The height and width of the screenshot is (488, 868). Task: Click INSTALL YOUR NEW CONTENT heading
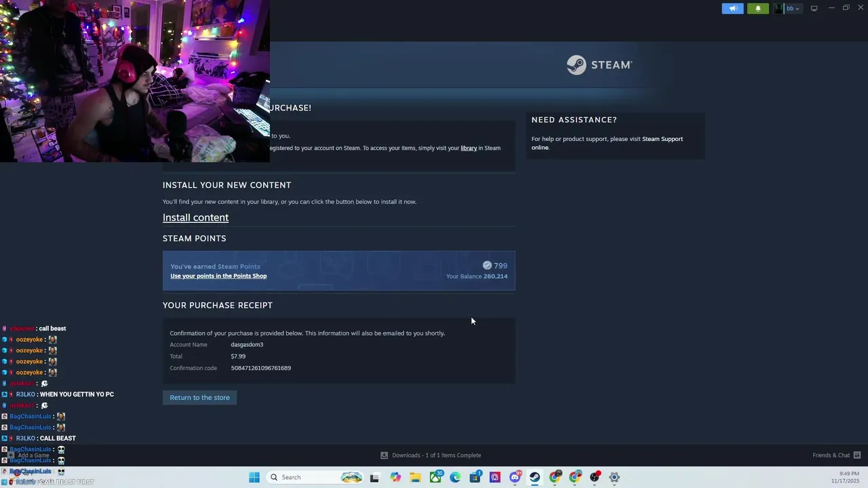point(226,185)
